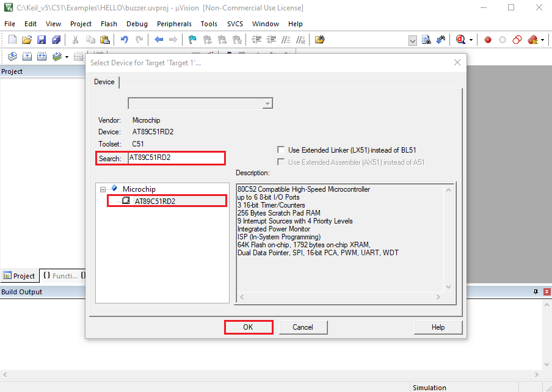Start a debug session

[x=460, y=39]
